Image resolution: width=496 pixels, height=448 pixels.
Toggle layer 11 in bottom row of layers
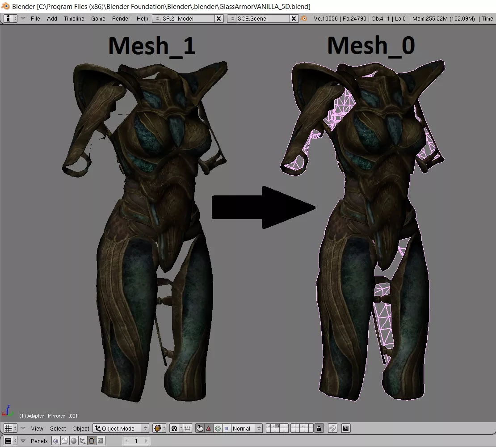click(x=268, y=431)
